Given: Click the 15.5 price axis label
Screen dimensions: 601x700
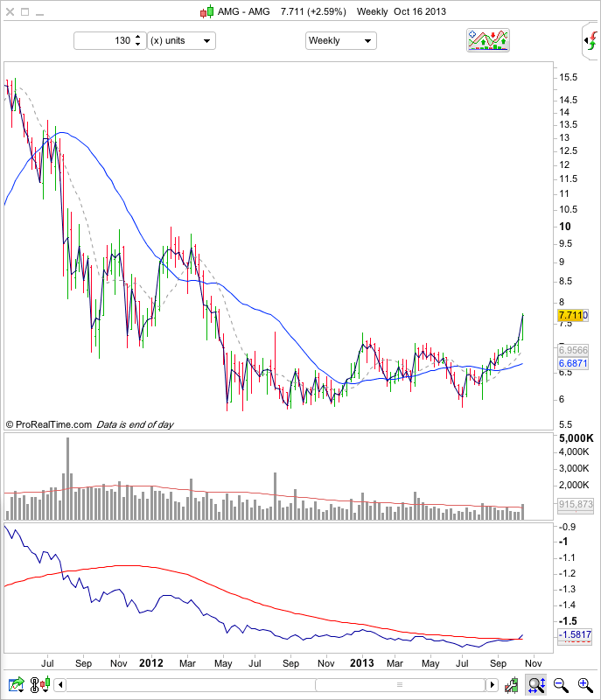Looking at the screenshot, I should tap(568, 77).
